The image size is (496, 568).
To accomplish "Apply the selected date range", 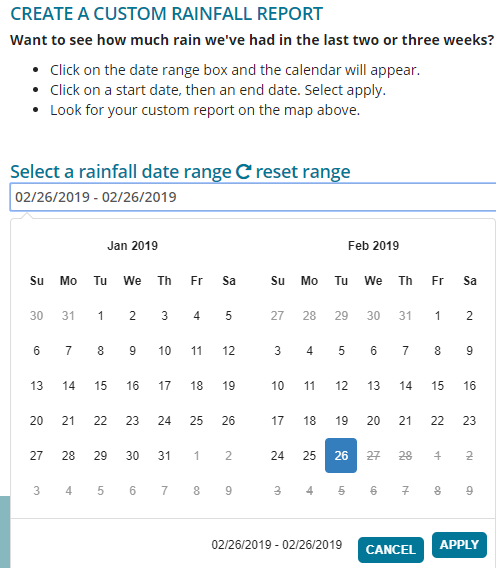I will click(459, 545).
